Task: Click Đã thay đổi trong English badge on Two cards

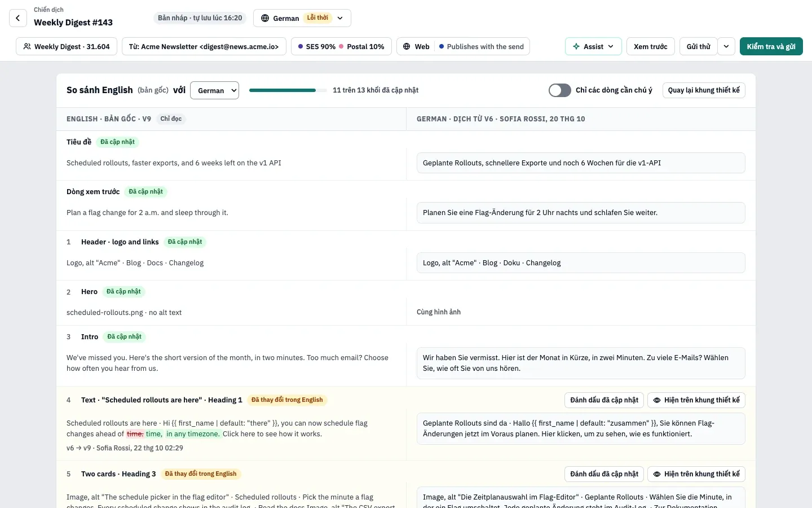Action: pos(201,474)
